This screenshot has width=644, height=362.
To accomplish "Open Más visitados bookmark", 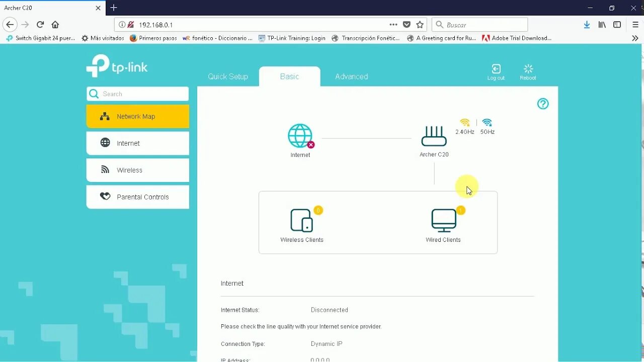I will pyautogui.click(x=103, y=38).
